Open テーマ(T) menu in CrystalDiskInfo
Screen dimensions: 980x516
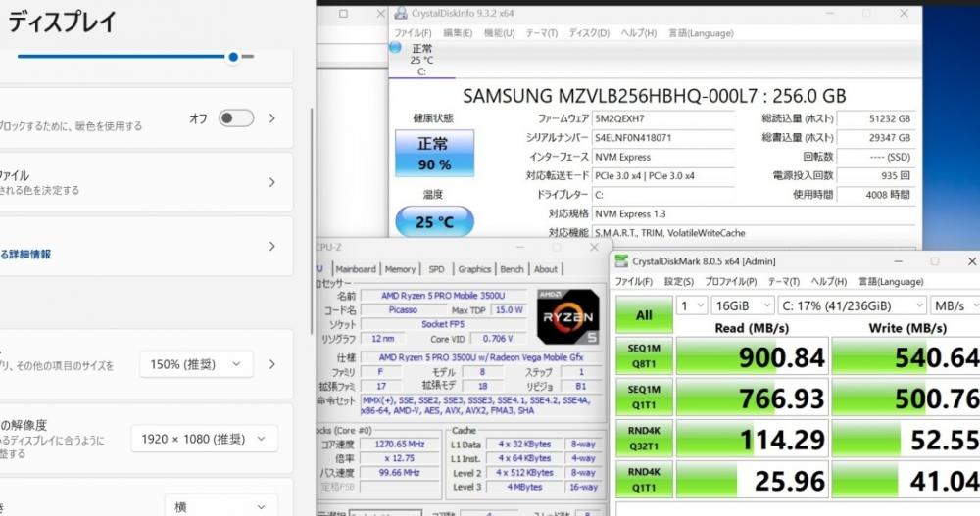click(541, 33)
